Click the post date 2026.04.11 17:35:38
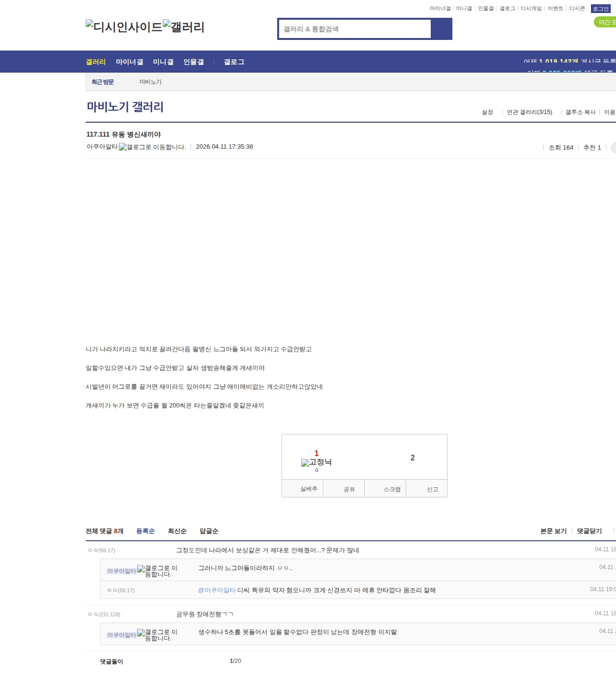The image size is (616, 687). coord(224,147)
